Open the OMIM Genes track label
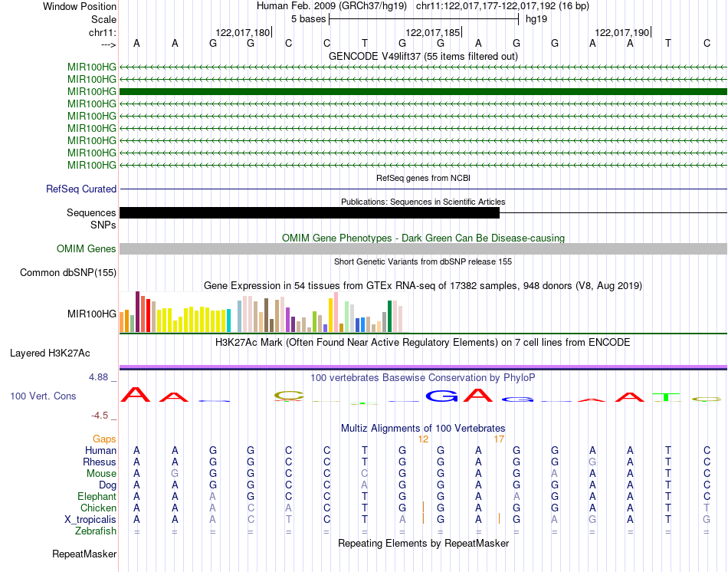Image resolution: width=728 pixels, height=572 pixels. pyautogui.click(x=87, y=248)
